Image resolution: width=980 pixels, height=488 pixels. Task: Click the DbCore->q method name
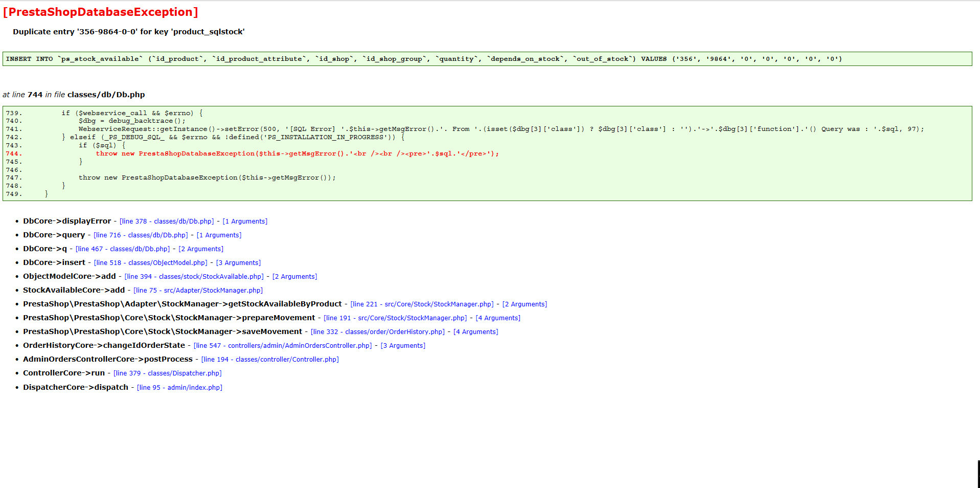coord(45,249)
